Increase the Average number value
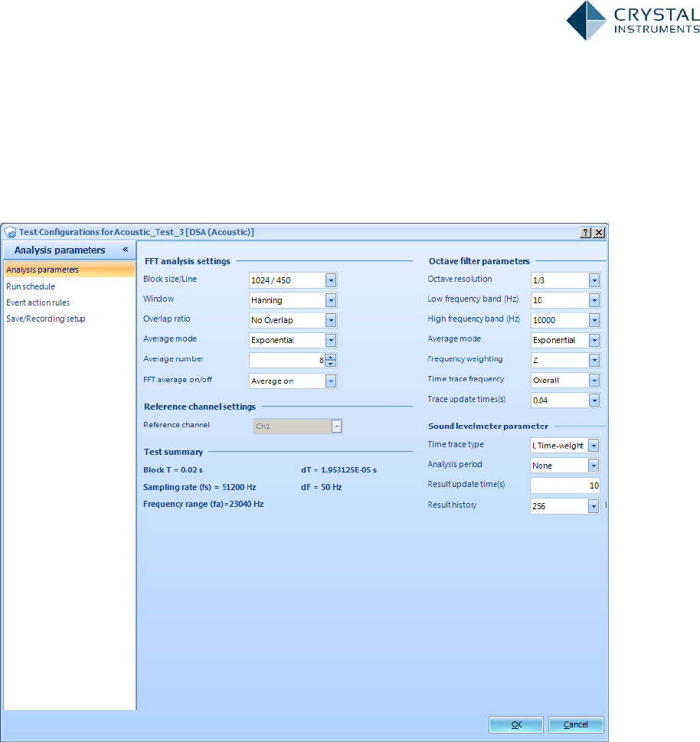Viewport: 700px width, 742px height. tap(331, 357)
